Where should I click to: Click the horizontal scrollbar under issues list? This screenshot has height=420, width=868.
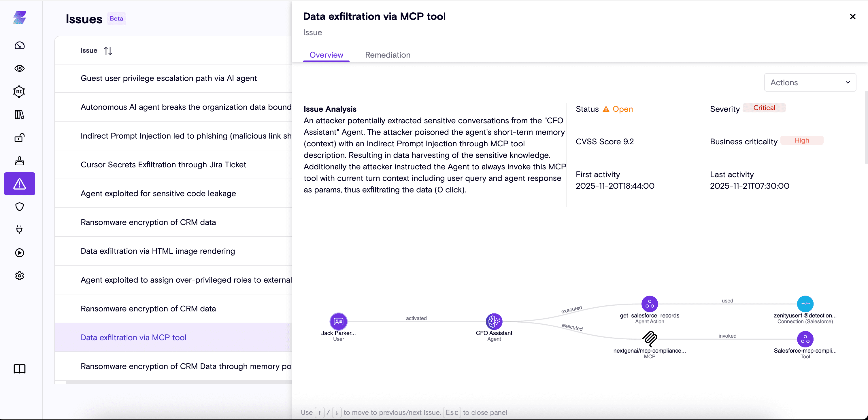click(179, 382)
